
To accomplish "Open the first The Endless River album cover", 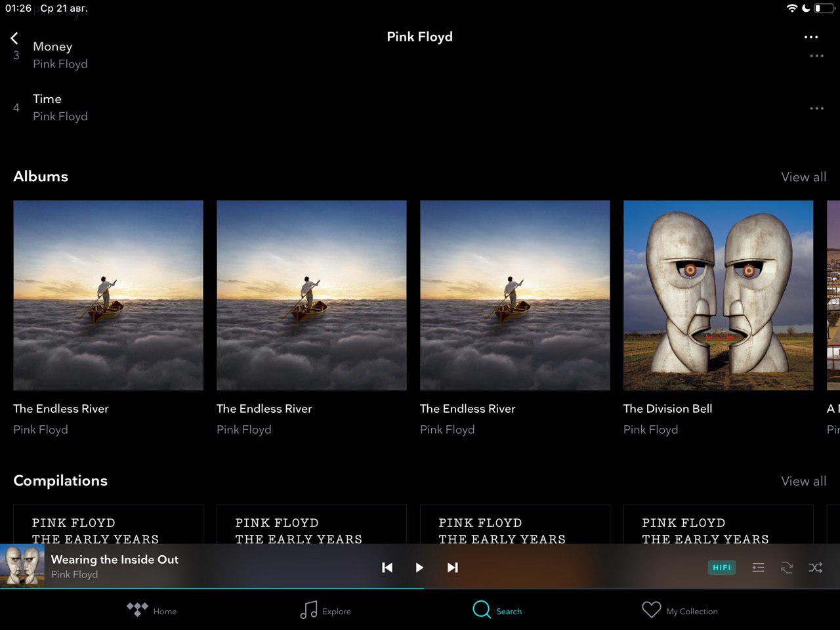I will click(x=108, y=295).
